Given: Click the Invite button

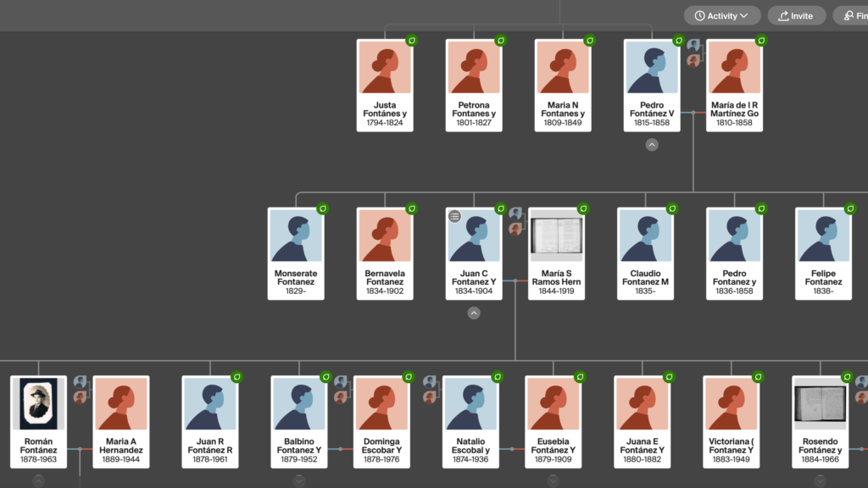Looking at the screenshot, I should (796, 15).
